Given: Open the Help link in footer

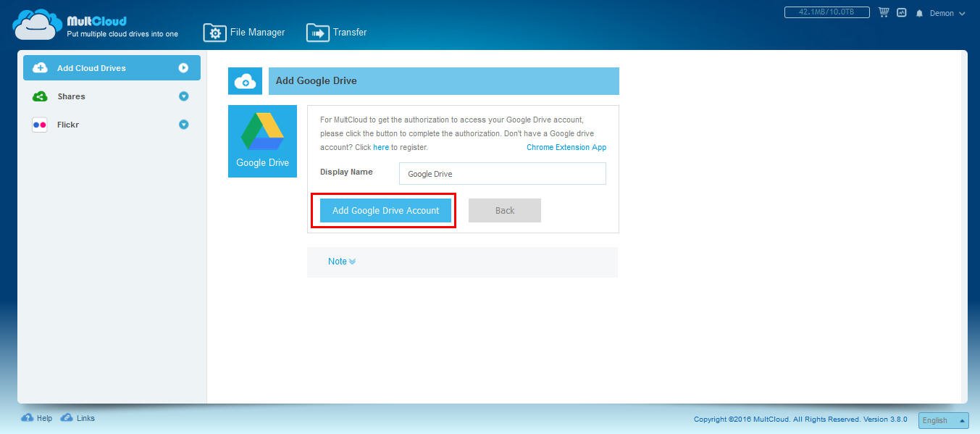Looking at the screenshot, I should 44,418.
